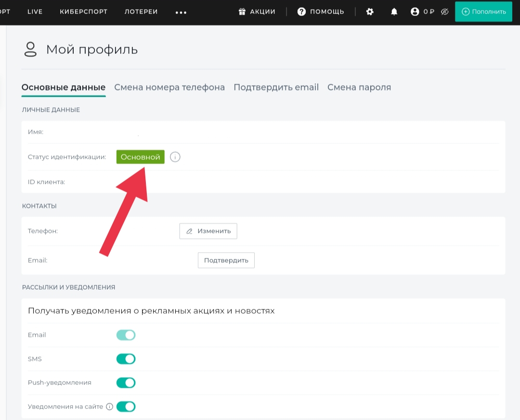Expand the three dots more menu

coord(181,13)
